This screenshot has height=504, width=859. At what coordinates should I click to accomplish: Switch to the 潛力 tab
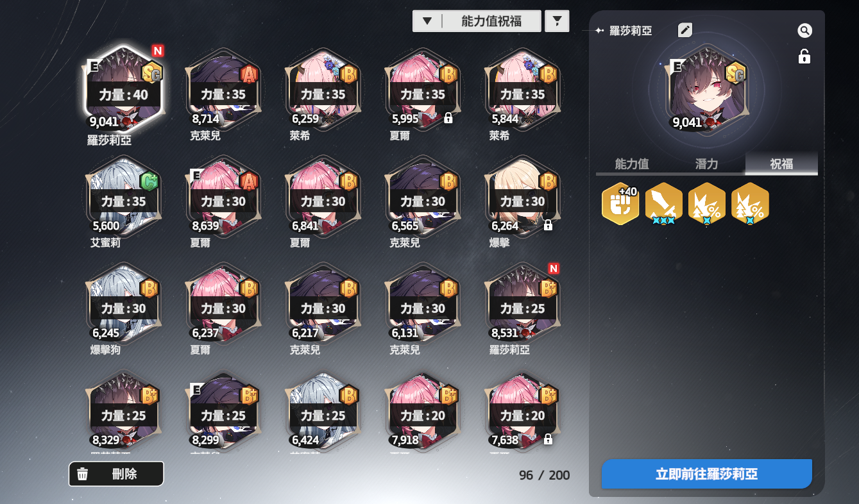[706, 164]
